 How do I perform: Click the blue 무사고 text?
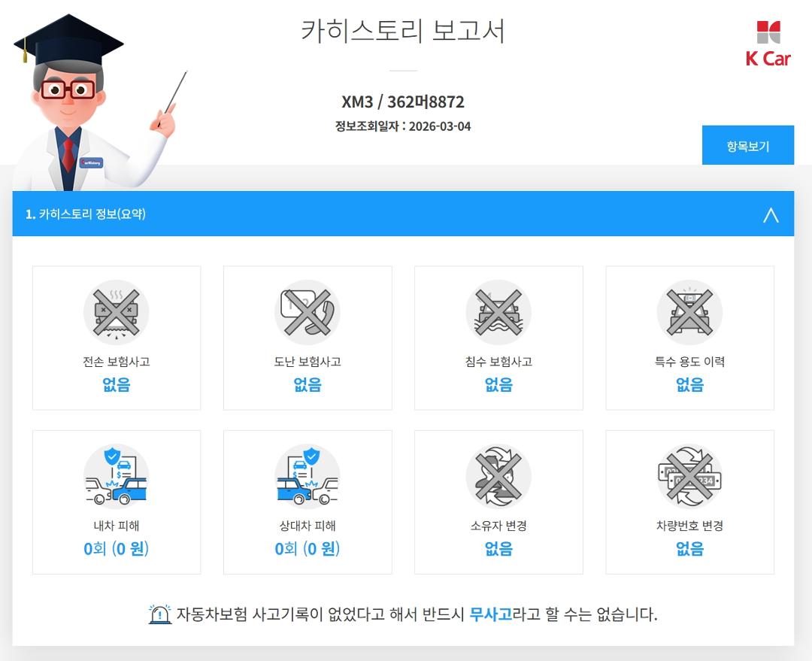pos(490,614)
